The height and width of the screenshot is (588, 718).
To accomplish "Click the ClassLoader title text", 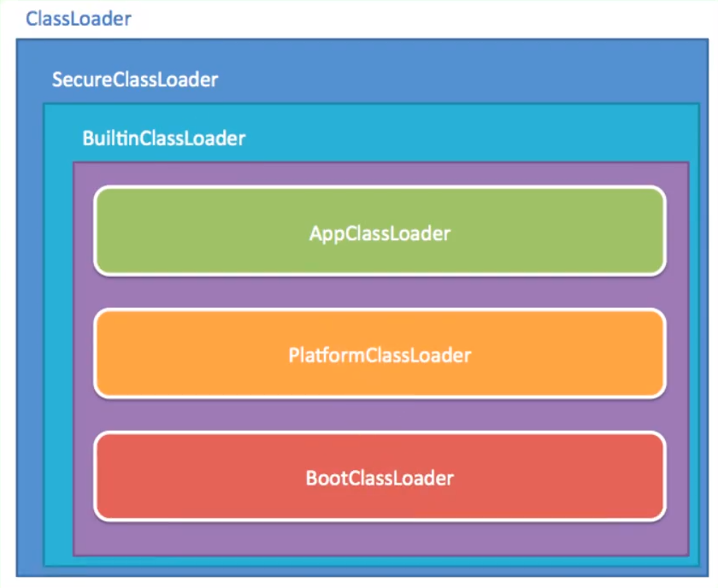I will point(79,19).
